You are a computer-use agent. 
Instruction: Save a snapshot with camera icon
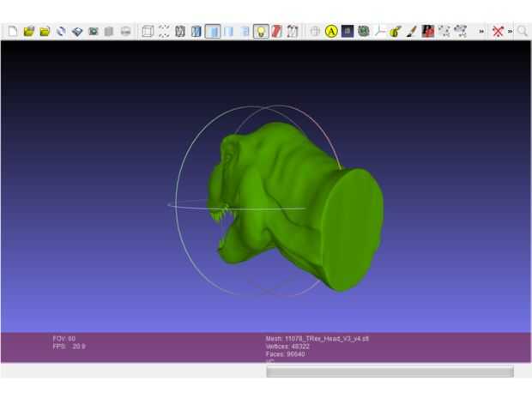pos(94,32)
